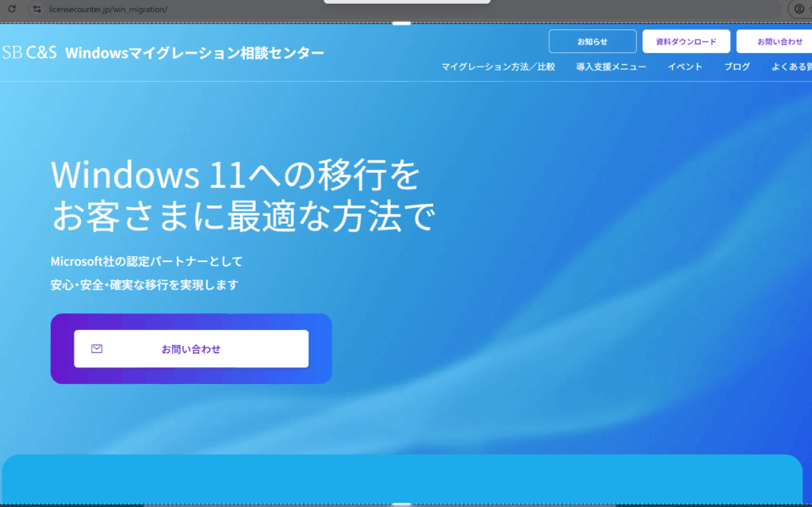The width and height of the screenshot is (812, 507).
Task: Click the address bar URL field
Action: pos(159,9)
